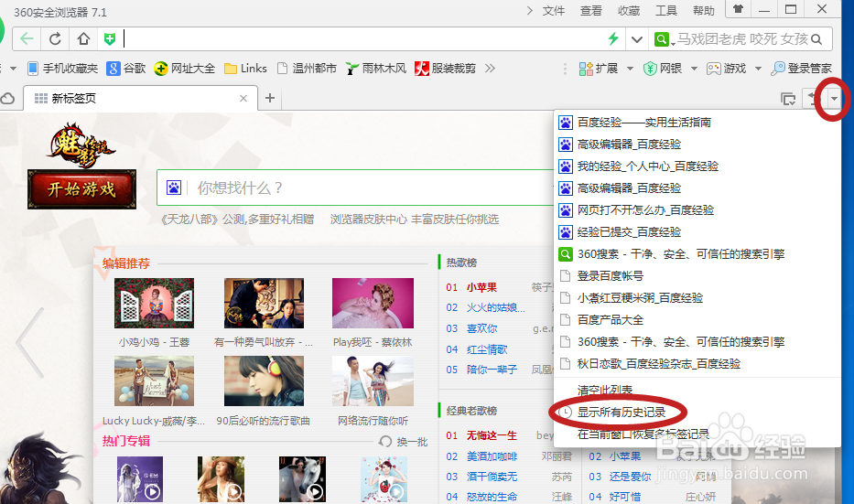The height and width of the screenshot is (504, 854).
Task: Expand the 扩展 dropdown arrow
Action: point(630,69)
